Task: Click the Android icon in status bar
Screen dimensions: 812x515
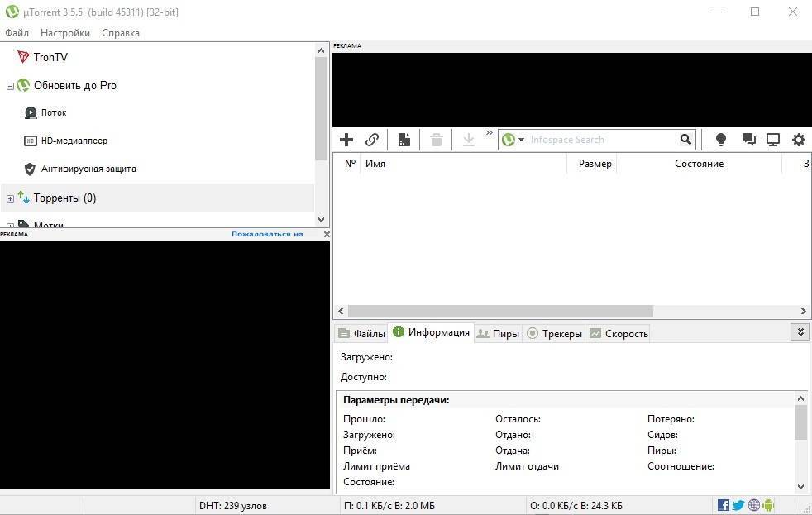Action: (768, 505)
